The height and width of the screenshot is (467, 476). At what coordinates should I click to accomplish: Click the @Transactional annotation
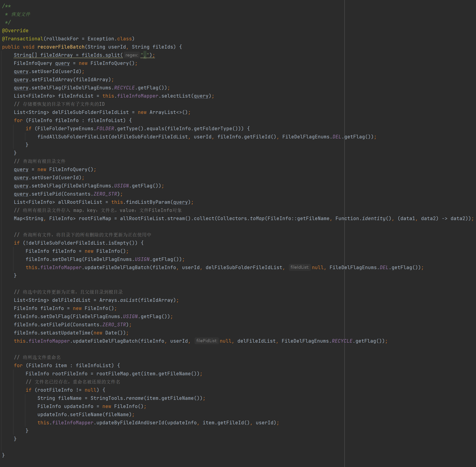point(22,39)
